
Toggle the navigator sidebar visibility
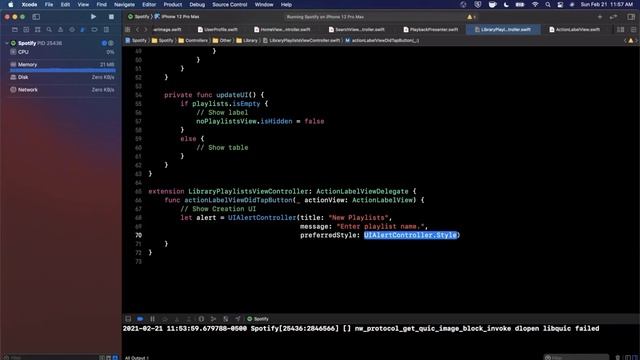coord(36,17)
